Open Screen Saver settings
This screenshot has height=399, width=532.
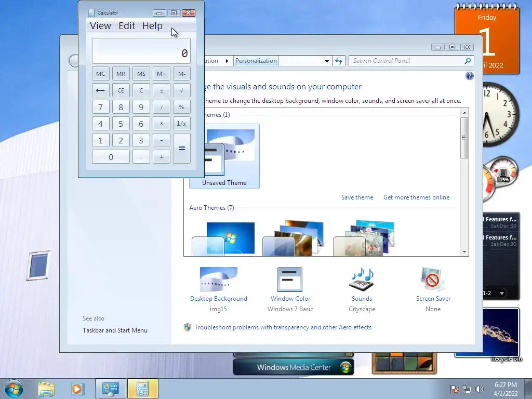pyautogui.click(x=433, y=289)
